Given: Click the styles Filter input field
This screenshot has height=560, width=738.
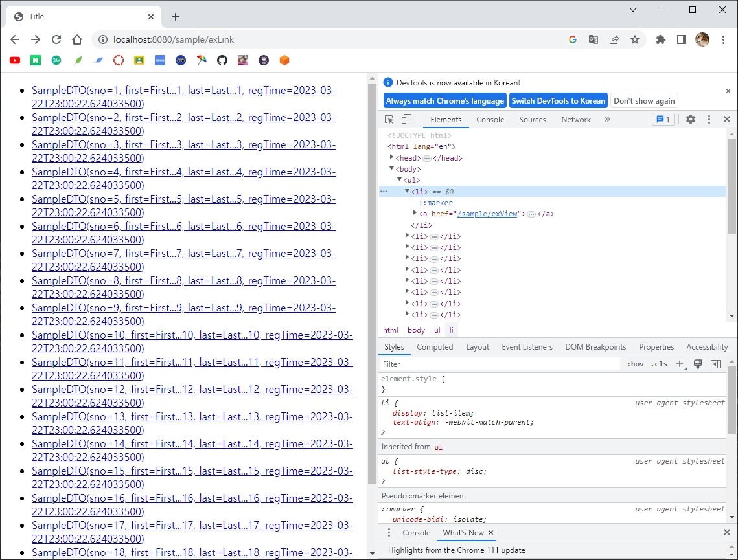Looking at the screenshot, I should 500,364.
